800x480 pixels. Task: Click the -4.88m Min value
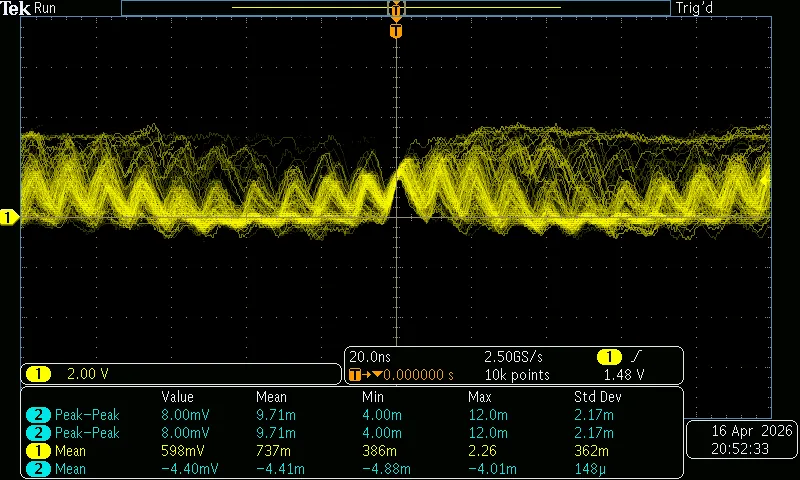[x=386, y=469]
